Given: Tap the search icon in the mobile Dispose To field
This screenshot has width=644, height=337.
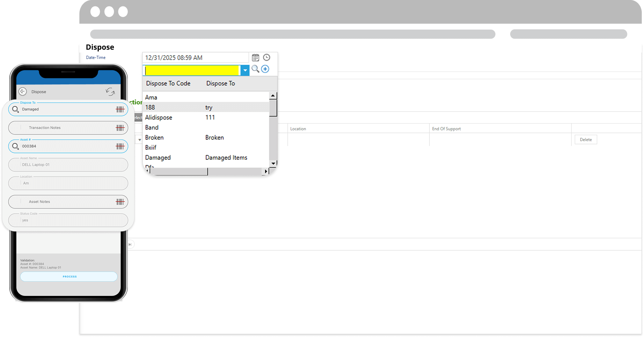Looking at the screenshot, I should tap(15, 109).
